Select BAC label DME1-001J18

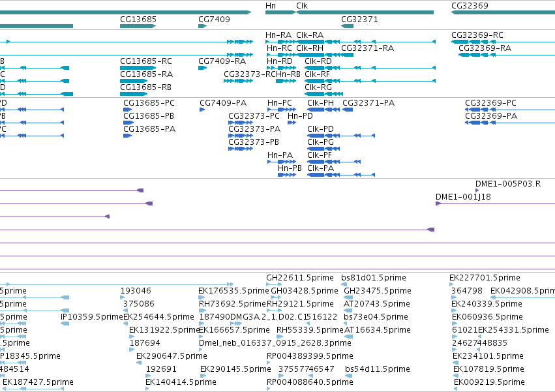[x=463, y=197]
